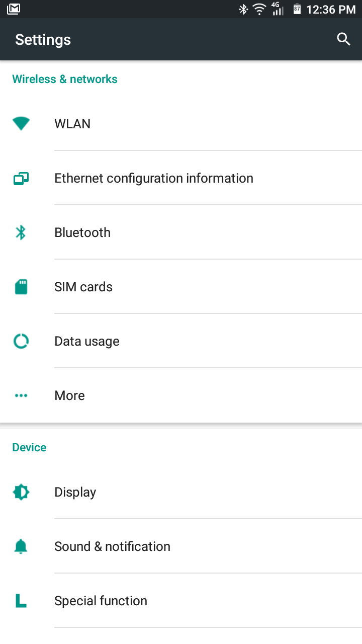
Task: Tap the Display brightness icon
Action: pyautogui.click(x=21, y=492)
